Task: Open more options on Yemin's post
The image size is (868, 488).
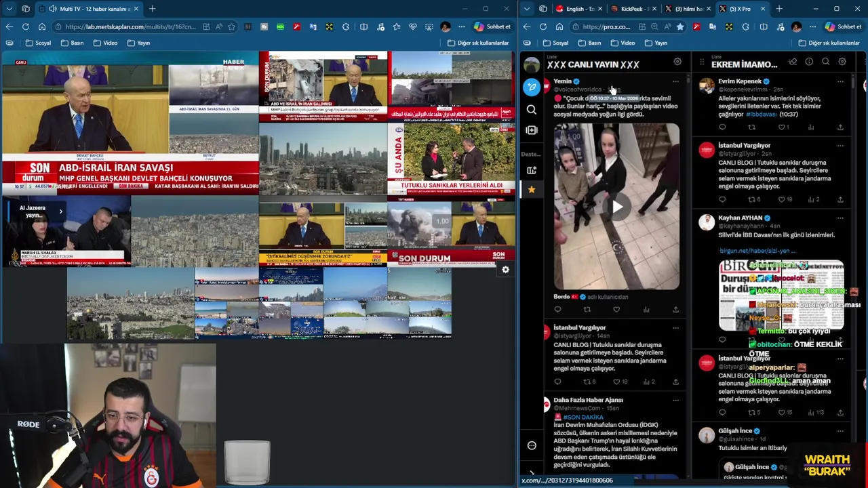Action: point(675,81)
